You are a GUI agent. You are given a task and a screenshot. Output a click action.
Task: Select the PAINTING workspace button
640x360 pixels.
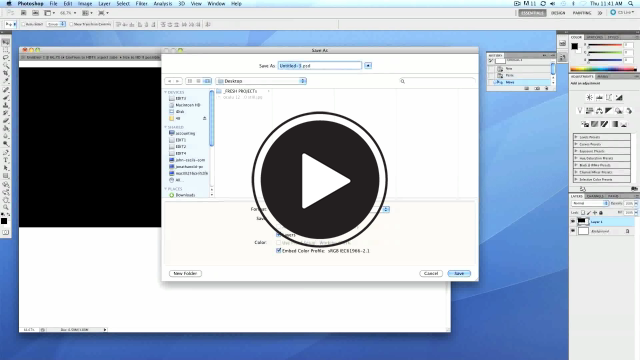tap(582, 13)
